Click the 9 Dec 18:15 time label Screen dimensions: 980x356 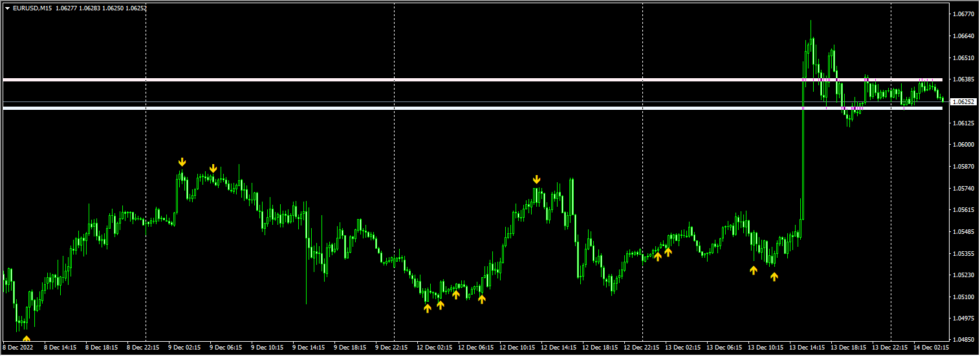click(x=350, y=348)
